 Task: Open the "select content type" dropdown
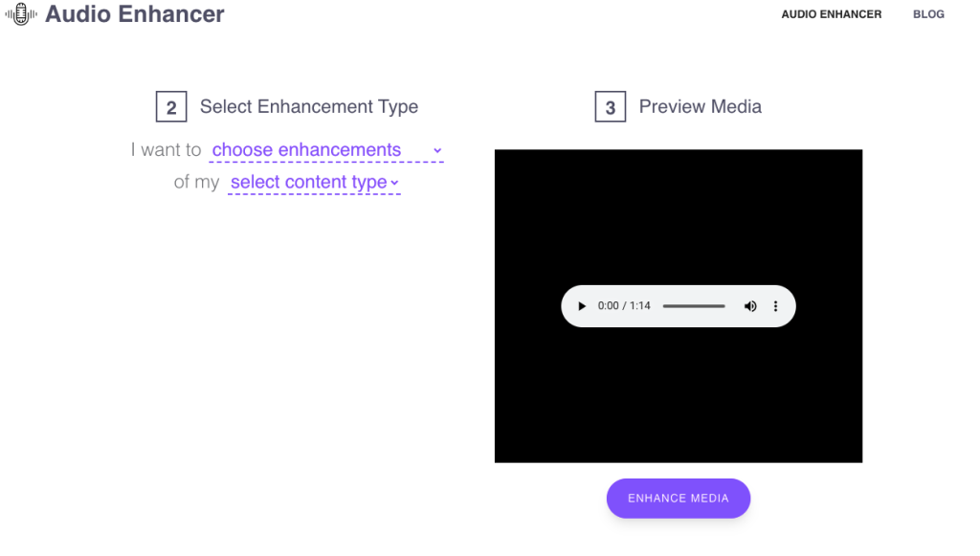coord(311,182)
